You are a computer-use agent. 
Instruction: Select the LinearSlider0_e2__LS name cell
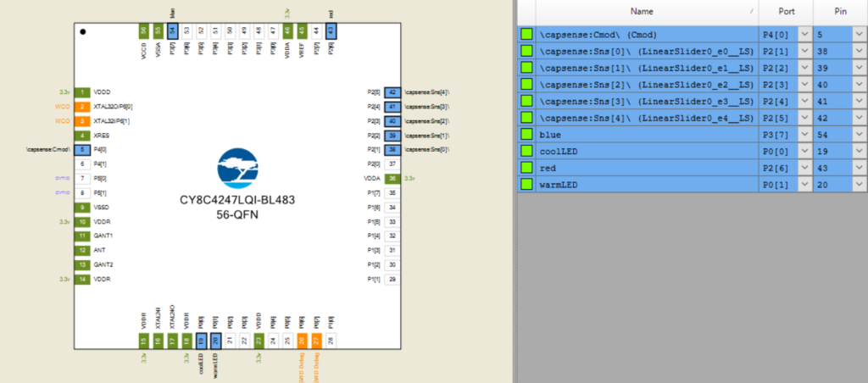(647, 84)
